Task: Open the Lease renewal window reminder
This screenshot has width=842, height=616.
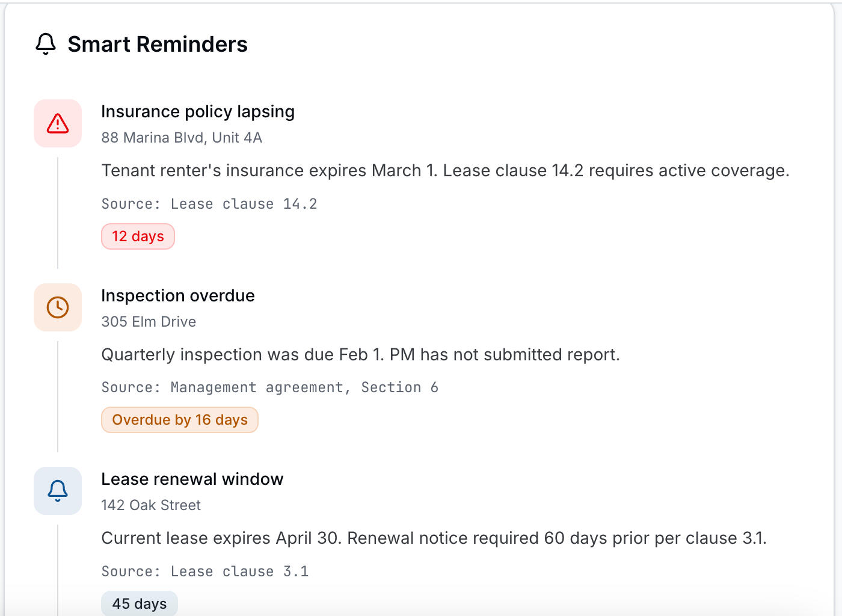Action: pyautogui.click(x=192, y=479)
